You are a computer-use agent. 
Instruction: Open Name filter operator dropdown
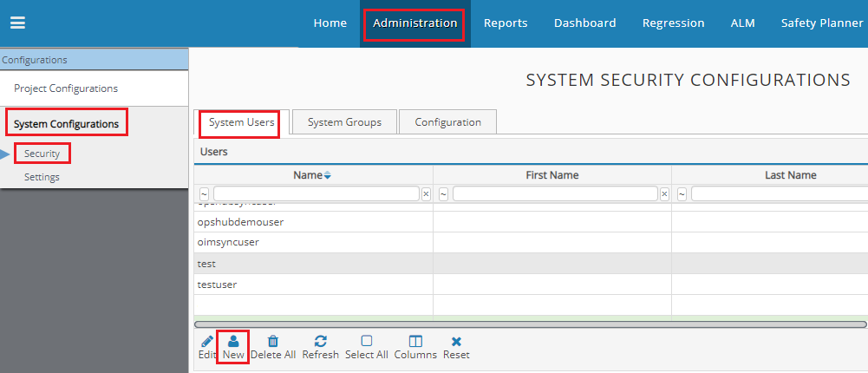[205, 194]
